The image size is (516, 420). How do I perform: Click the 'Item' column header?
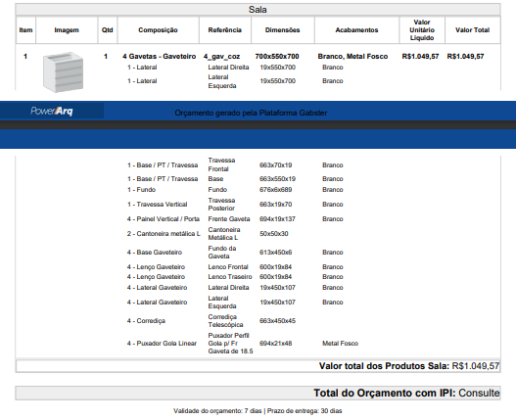pos(25,30)
